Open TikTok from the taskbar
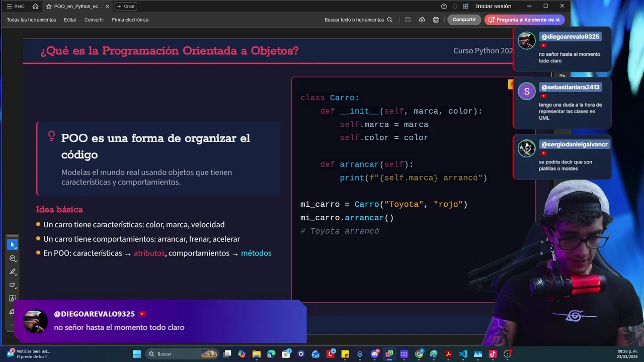 pos(493,354)
